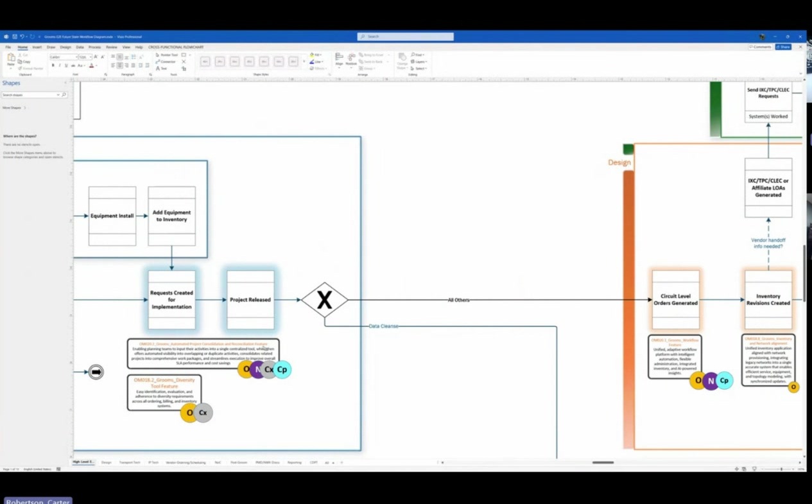
Task: Click the Save icon in title bar
Action: [x=15, y=37]
